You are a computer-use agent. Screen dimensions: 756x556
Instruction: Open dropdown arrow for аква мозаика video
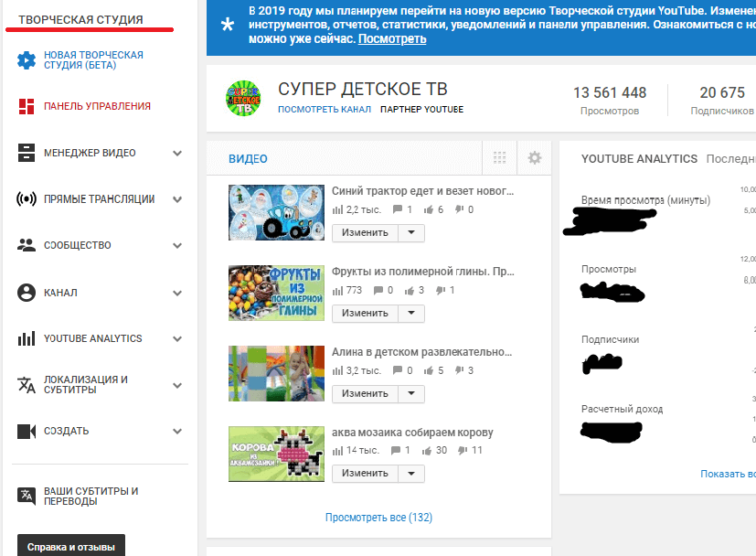pos(411,474)
